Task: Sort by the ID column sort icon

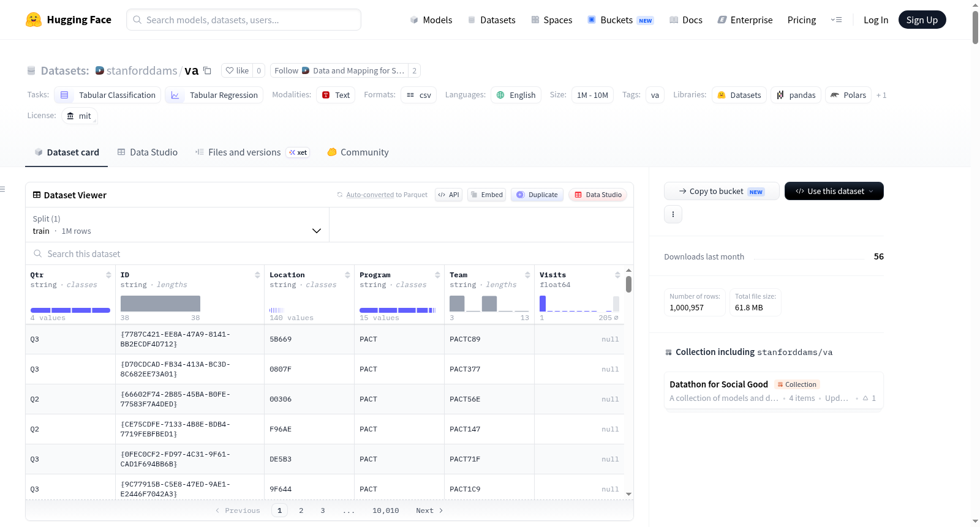Action: pyautogui.click(x=257, y=275)
